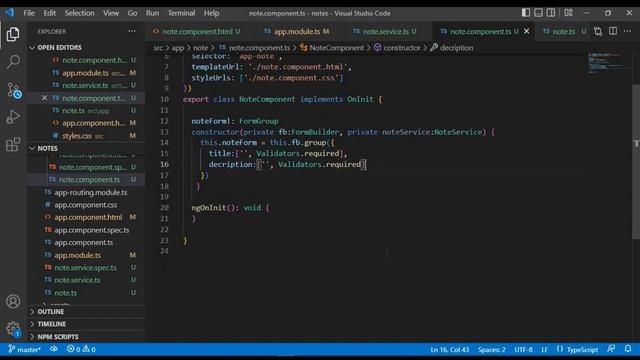This screenshot has width=640, height=360.
Task: Open app.component.css in file tree
Action: click(x=86, y=205)
